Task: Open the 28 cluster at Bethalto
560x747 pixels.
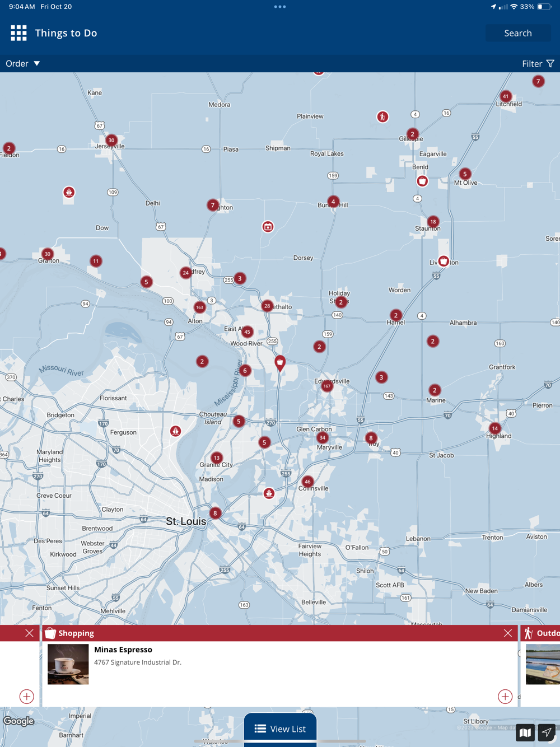Action: [x=267, y=306]
